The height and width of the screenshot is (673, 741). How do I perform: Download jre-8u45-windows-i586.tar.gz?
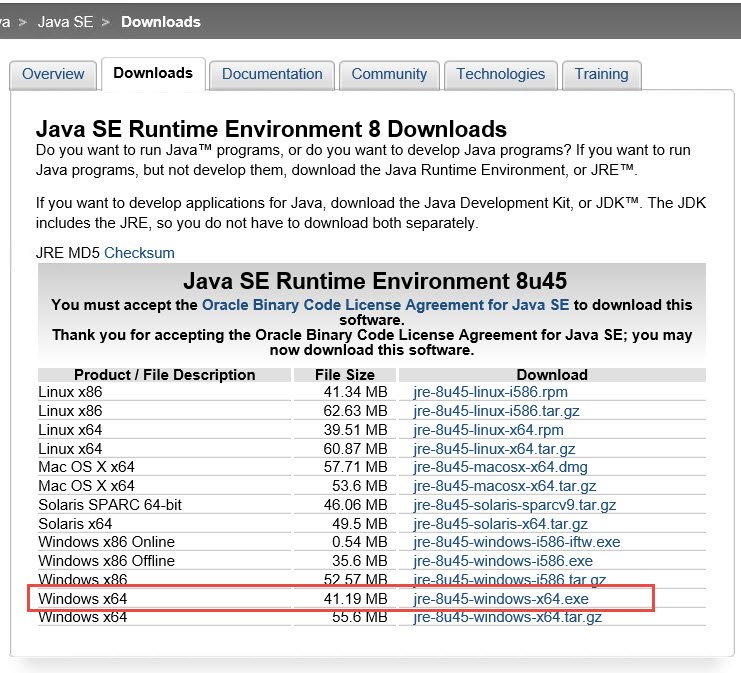click(x=509, y=579)
